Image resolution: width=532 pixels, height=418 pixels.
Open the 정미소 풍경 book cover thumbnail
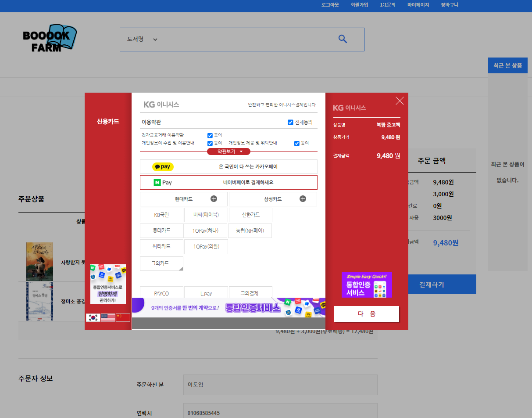tap(39, 301)
